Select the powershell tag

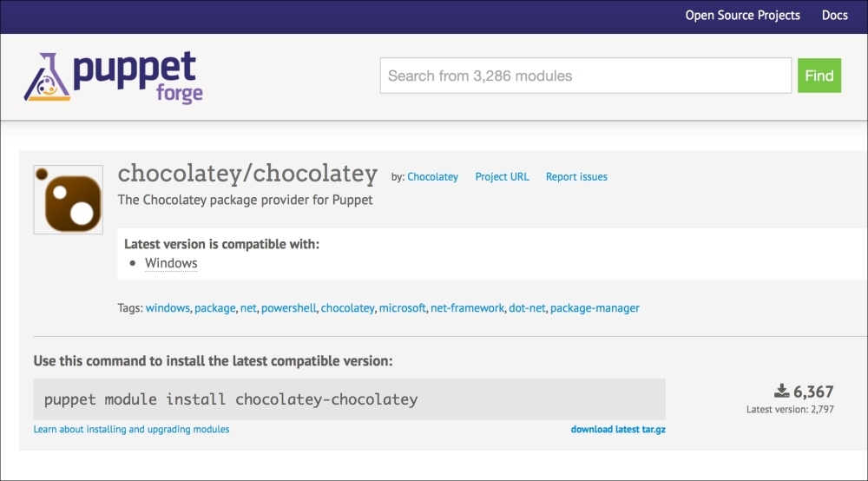tap(289, 308)
